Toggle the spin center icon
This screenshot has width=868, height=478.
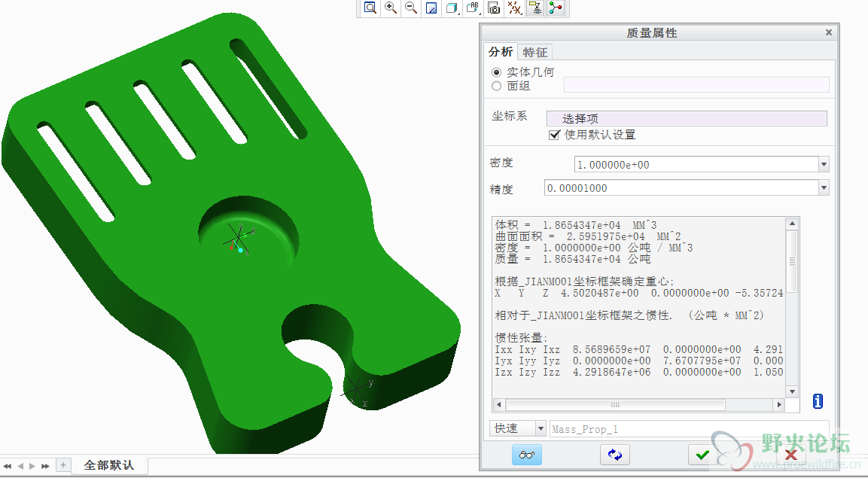(556, 8)
